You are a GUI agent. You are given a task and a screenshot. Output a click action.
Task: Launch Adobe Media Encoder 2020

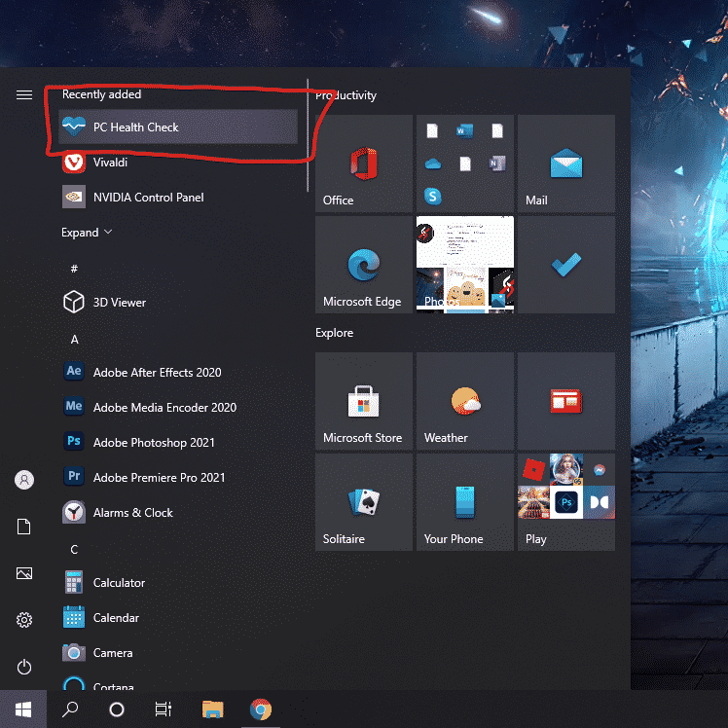pos(178,407)
